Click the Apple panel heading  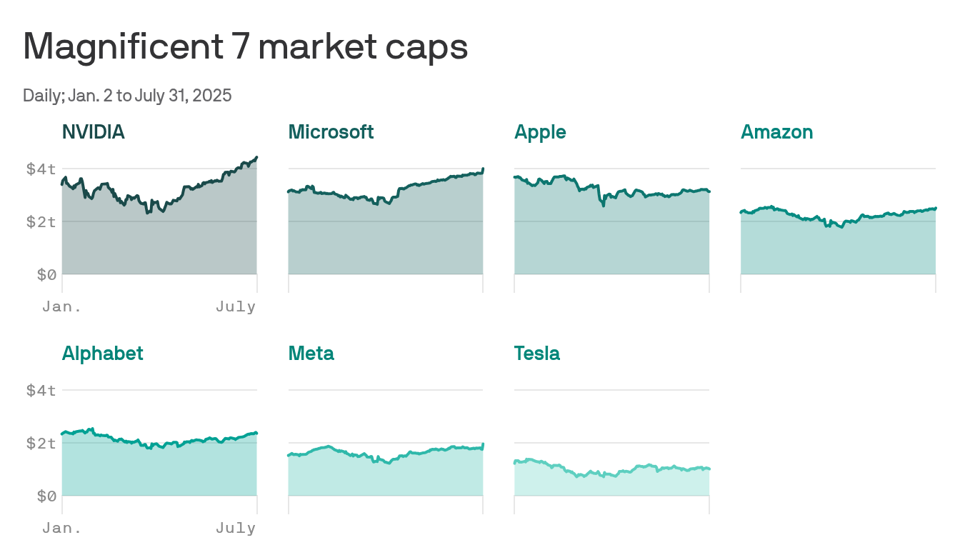pyautogui.click(x=540, y=132)
